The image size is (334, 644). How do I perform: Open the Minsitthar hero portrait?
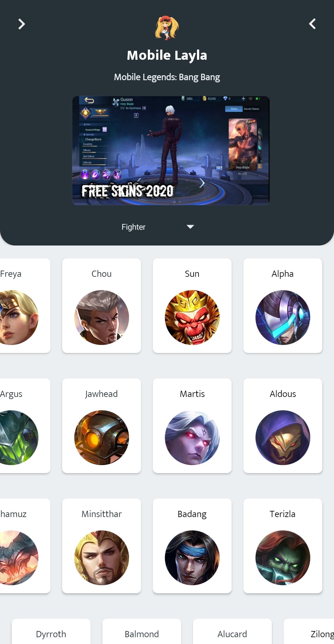(x=101, y=558)
